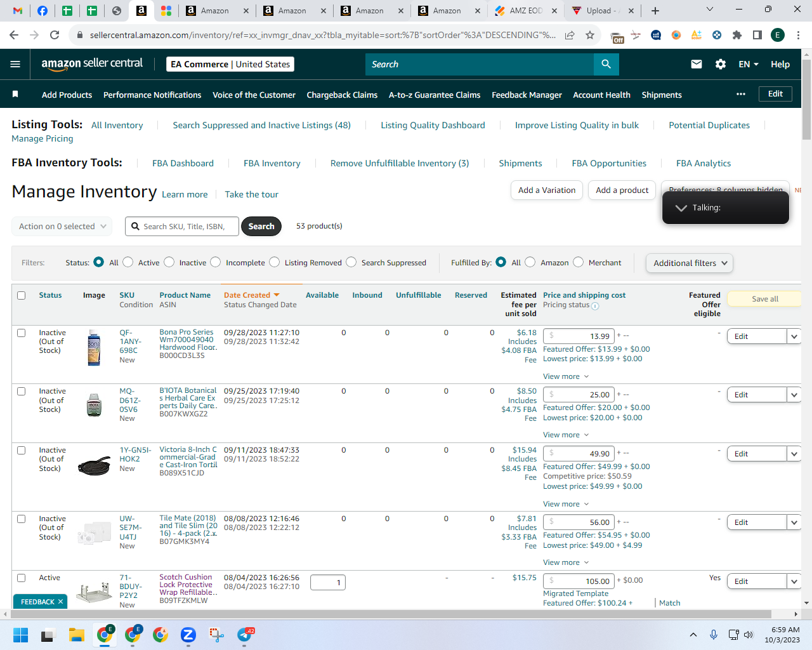Viewport: 812px width, 650px height.
Task: Click the Available quantity field for Scotch Cushion
Action: [x=327, y=583]
